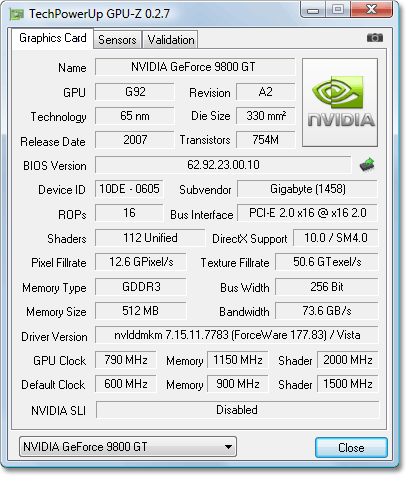The image size is (410, 478).
Task: Click the Memory Type value GDDR3
Action: [x=141, y=287]
